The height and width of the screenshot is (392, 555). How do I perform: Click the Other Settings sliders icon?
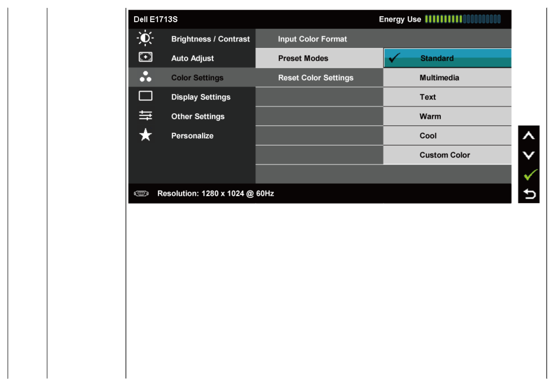coord(145,115)
